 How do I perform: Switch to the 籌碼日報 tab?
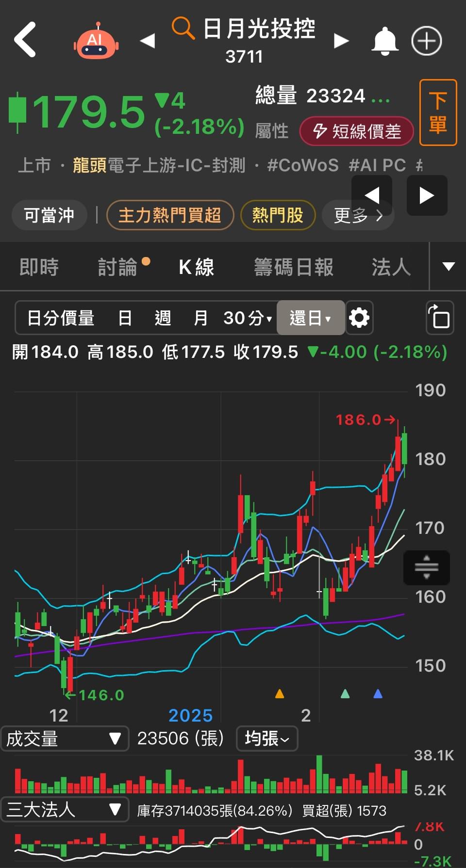294,267
